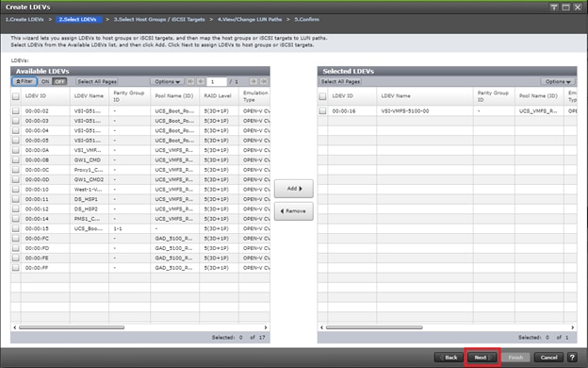The width and height of the screenshot is (588, 368).
Task: Toggle header select-all checkbox in Available LDEVs
Action: [x=16, y=96]
